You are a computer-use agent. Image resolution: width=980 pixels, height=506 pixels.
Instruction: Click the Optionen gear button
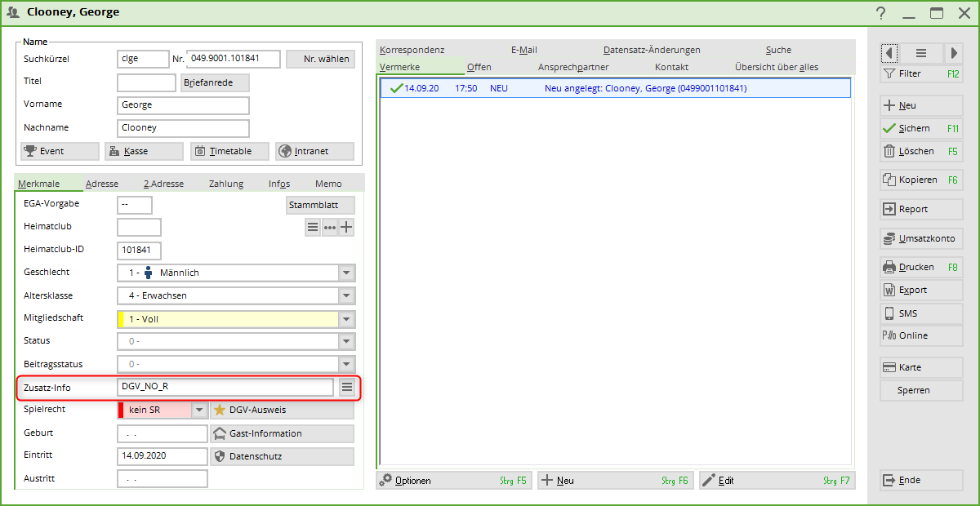(453, 481)
